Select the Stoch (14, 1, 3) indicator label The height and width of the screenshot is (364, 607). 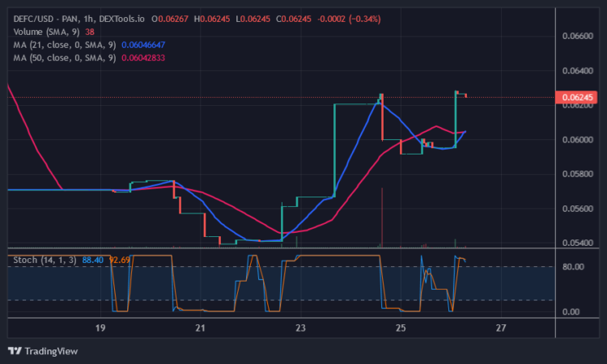pos(45,260)
